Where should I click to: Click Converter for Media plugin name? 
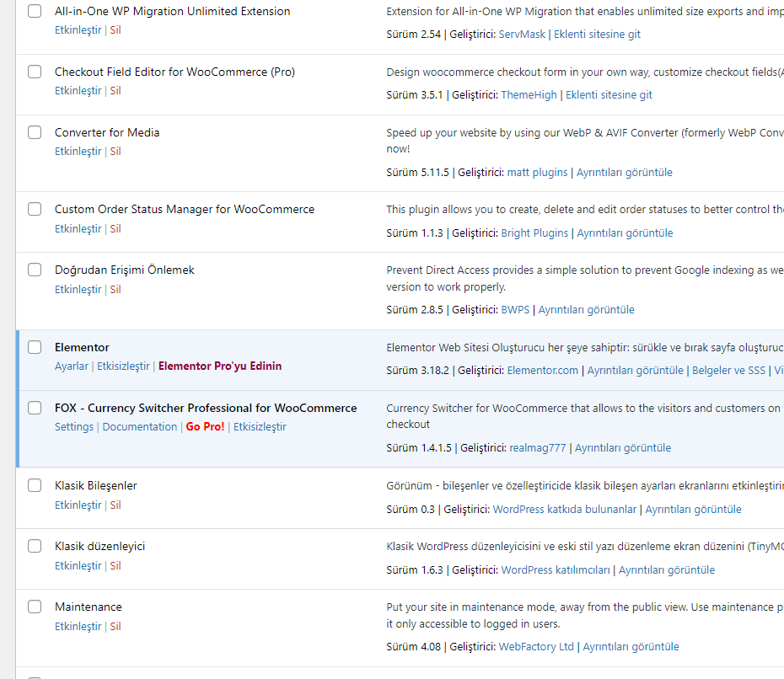click(107, 132)
